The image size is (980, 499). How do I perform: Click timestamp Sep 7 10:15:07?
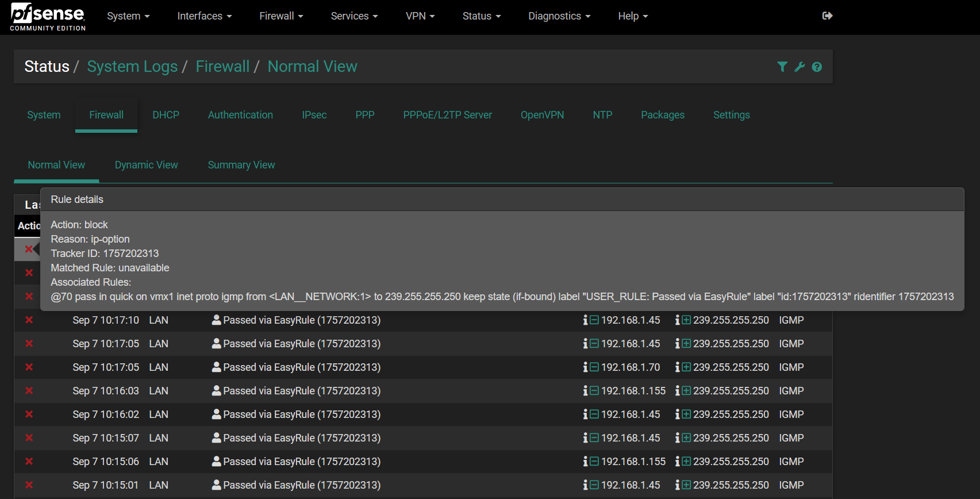pos(106,437)
